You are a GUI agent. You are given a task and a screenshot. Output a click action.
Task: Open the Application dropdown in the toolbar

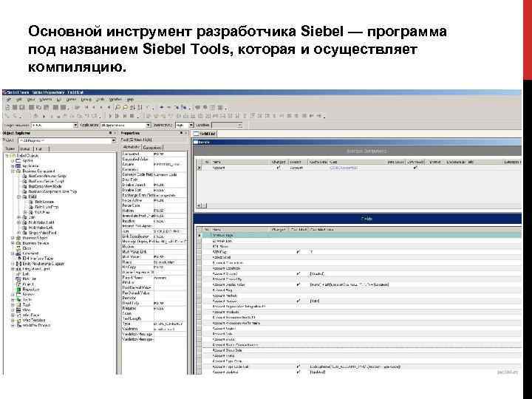(x=149, y=125)
